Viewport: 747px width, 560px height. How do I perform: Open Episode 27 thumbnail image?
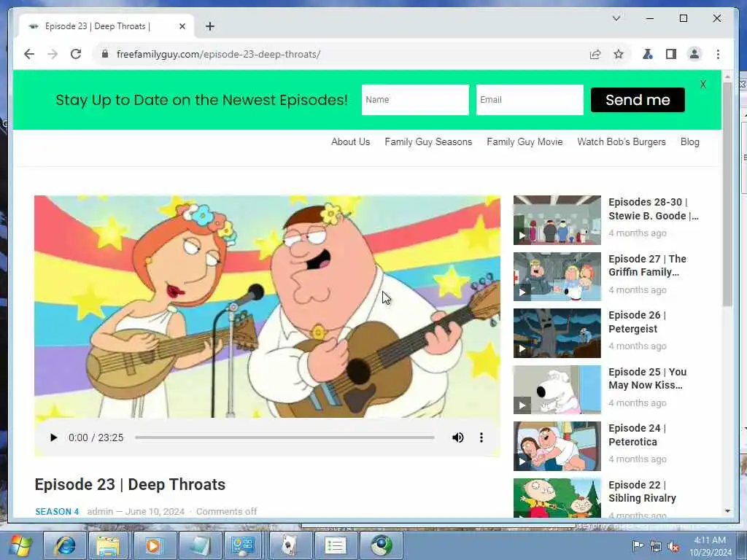557,276
